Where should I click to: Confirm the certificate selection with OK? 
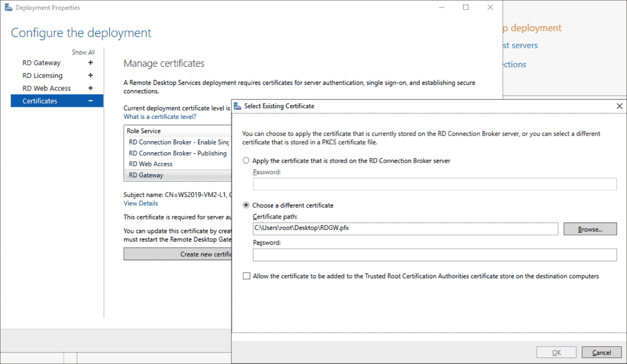point(556,351)
